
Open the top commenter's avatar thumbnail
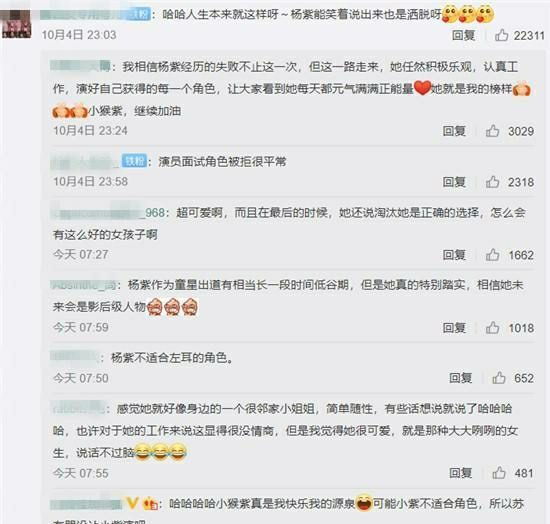pos(16,24)
